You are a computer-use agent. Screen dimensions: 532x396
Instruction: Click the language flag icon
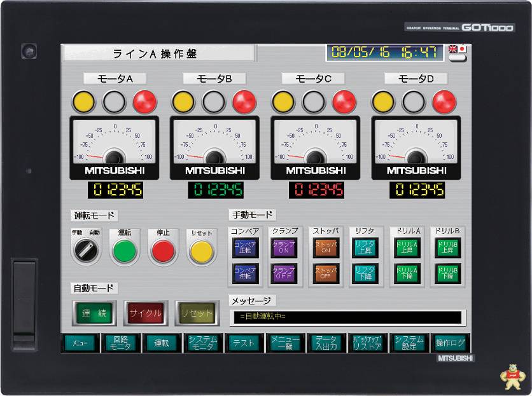(457, 49)
